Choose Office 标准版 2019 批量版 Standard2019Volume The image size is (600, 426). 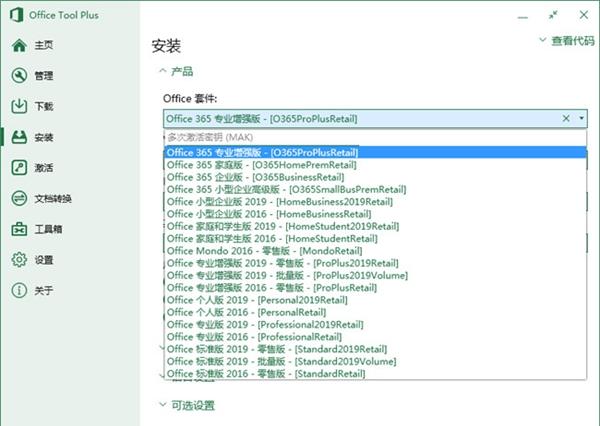pos(375,361)
